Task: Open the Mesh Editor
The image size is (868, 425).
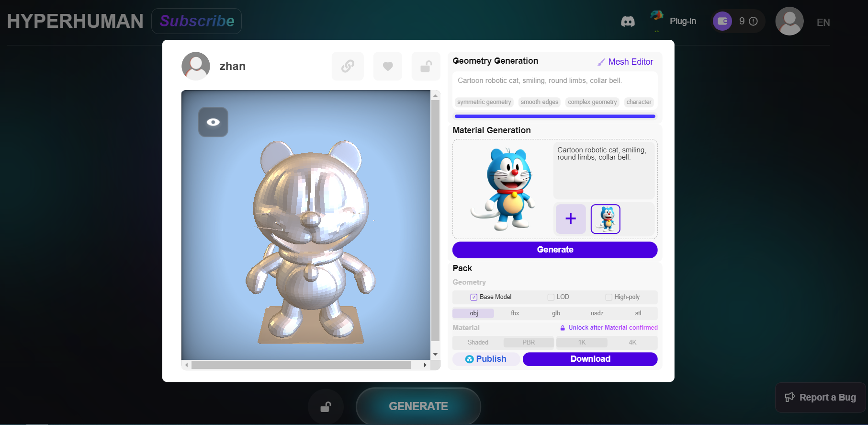Action: tap(625, 62)
